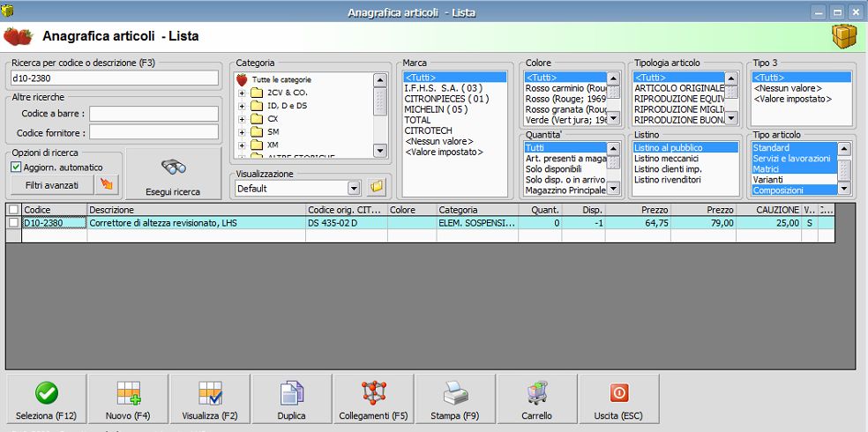Click the XM folder icon
The height and width of the screenshot is (432, 868).
point(257,145)
